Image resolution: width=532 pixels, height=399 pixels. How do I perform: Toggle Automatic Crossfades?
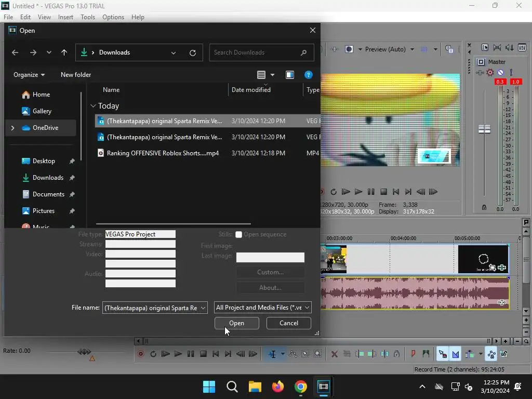pyautogui.click(x=455, y=354)
